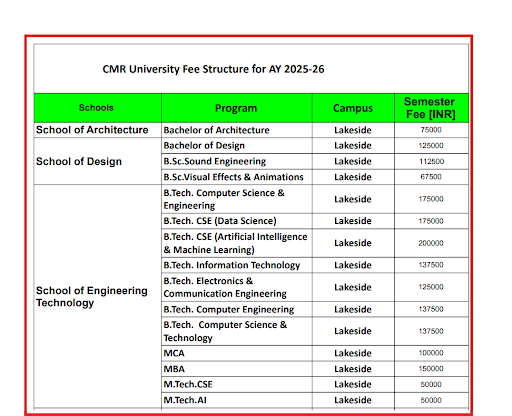Image resolution: width=512 pixels, height=416 pixels.
Task: Click "Lakeside" in the M.Tech.AI row
Action: click(x=353, y=400)
